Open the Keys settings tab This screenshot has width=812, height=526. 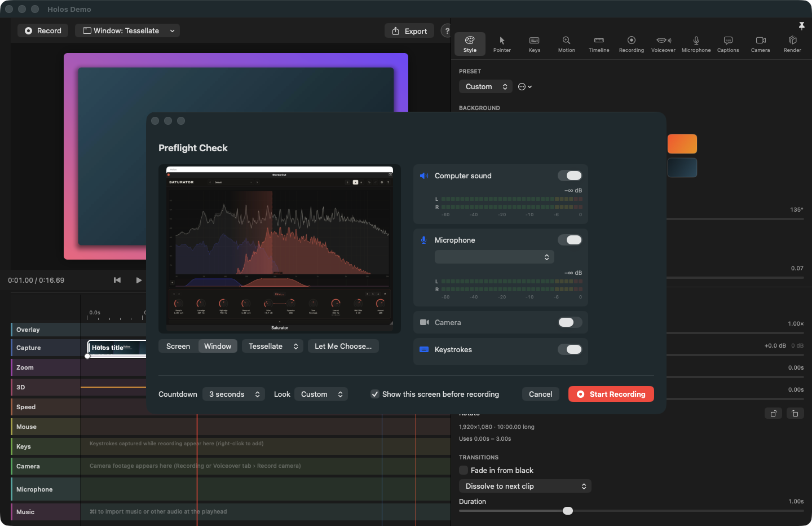click(x=535, y=44)
